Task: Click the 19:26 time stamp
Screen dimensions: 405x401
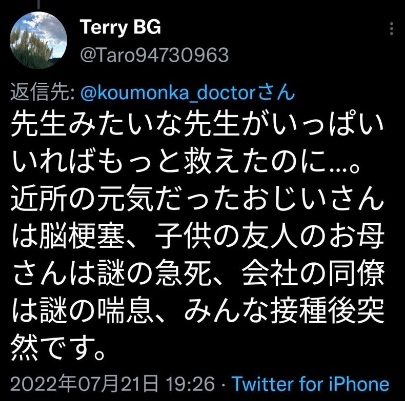Action: pyautogui.click(x=191, y=384)
